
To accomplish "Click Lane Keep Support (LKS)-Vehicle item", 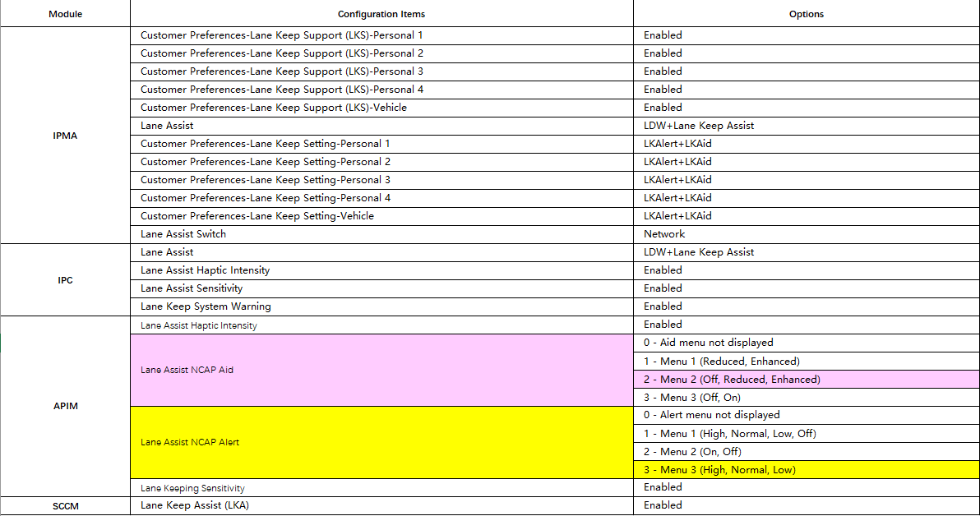I will point(274,108).
